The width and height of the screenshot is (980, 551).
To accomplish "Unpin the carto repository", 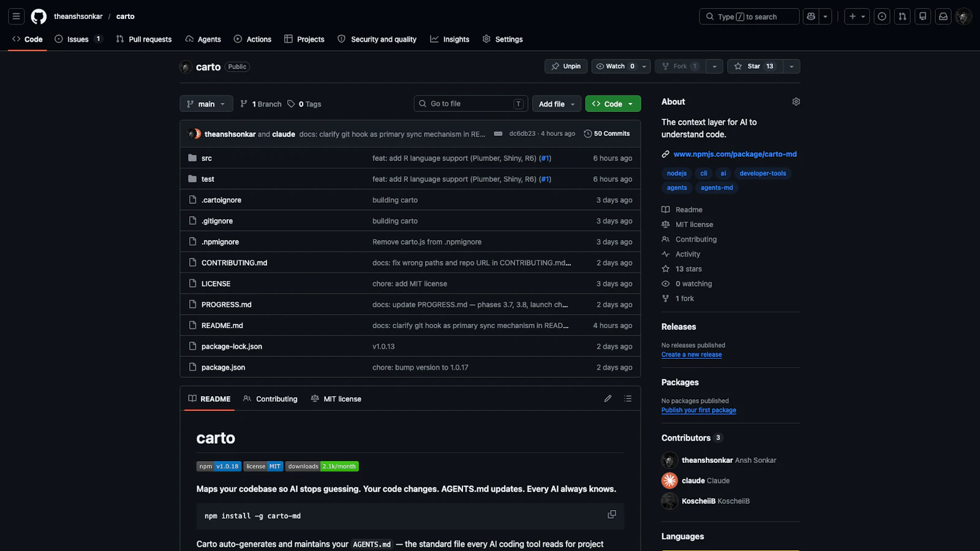I will (x=566, y=66).
